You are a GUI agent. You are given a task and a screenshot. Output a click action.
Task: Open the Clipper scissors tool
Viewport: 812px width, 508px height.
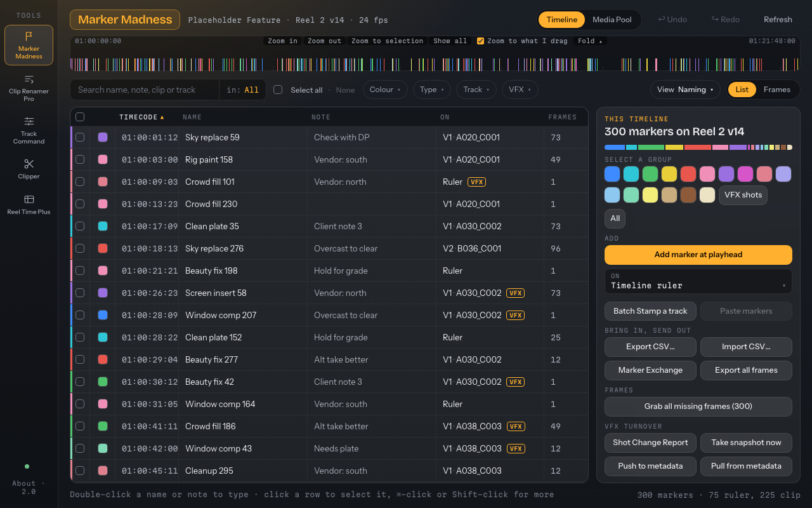pos(29,169)
